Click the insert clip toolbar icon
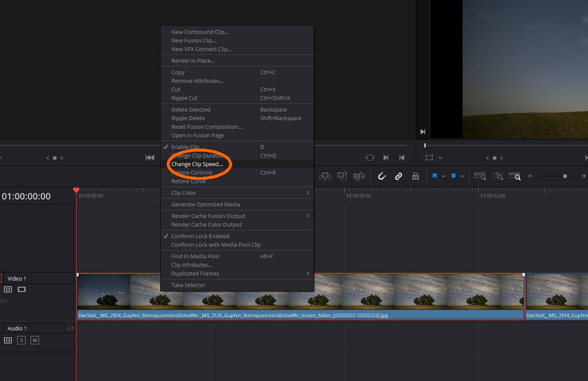This screenshot has width=588, height=381. click(x=325, y=176)
